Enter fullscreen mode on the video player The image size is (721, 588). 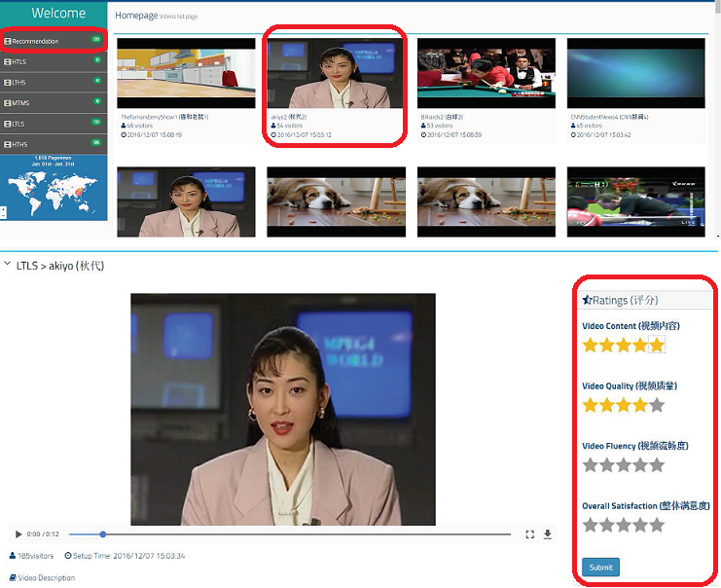point(530,534)
